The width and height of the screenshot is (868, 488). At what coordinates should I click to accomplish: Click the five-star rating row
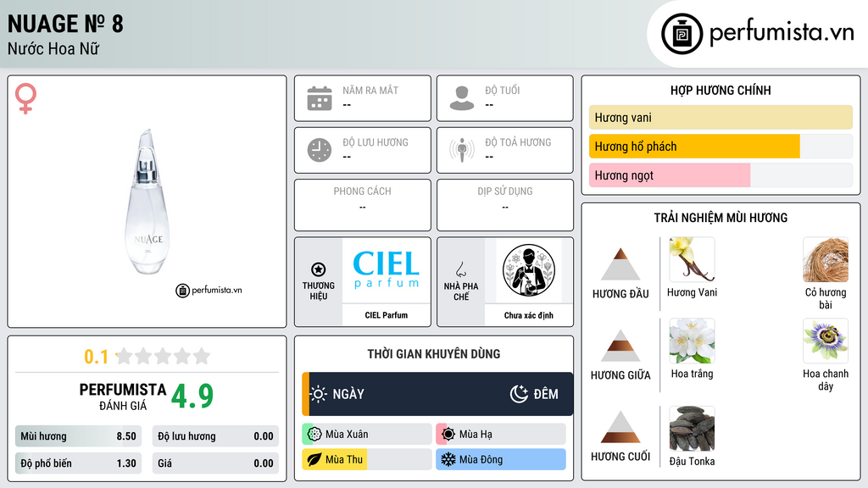pos(164,356)
